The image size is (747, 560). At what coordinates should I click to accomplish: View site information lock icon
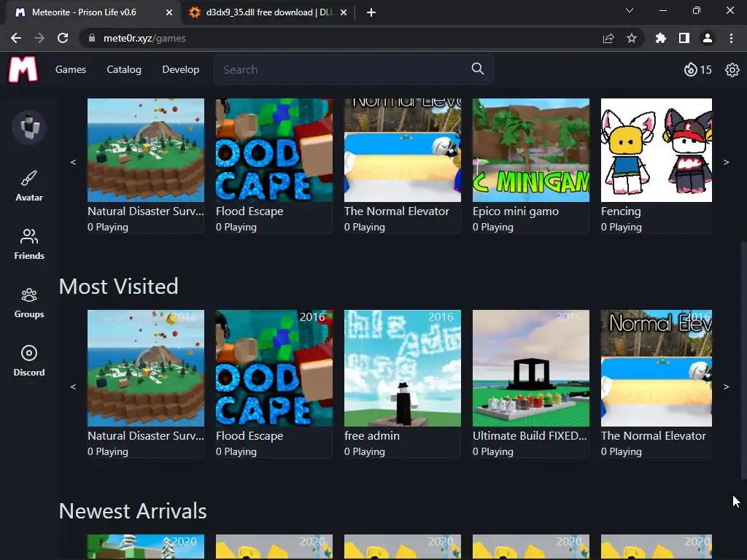[92, 38]
